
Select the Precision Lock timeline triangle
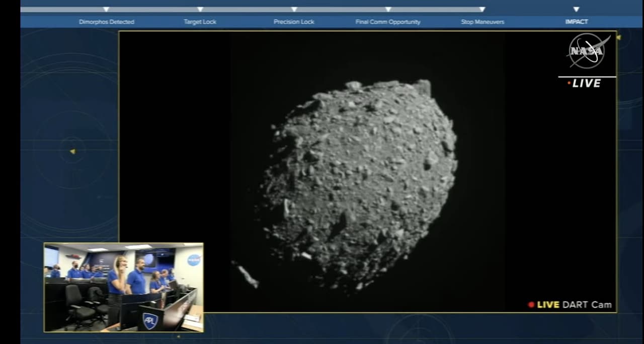[294, 9]
